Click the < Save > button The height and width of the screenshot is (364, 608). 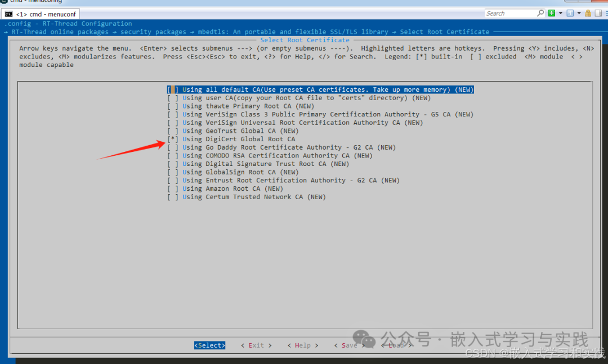(350, 345)
